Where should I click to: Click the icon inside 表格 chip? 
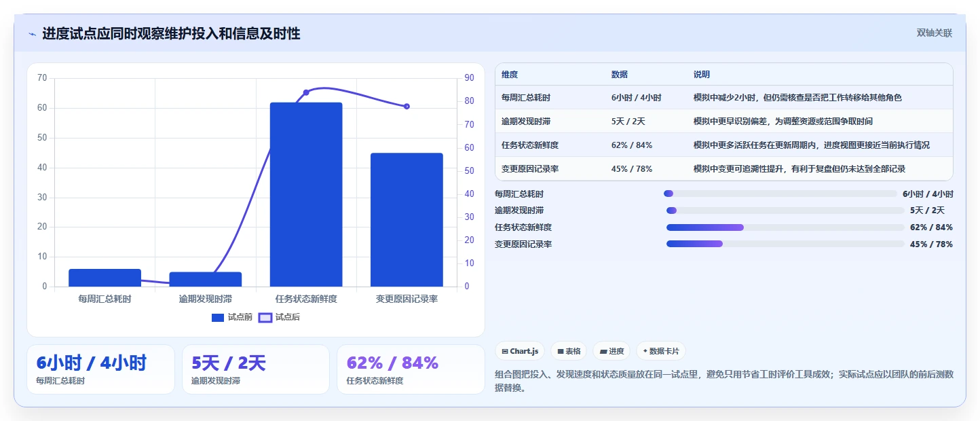pyautogui.click(x=561, y=351)
